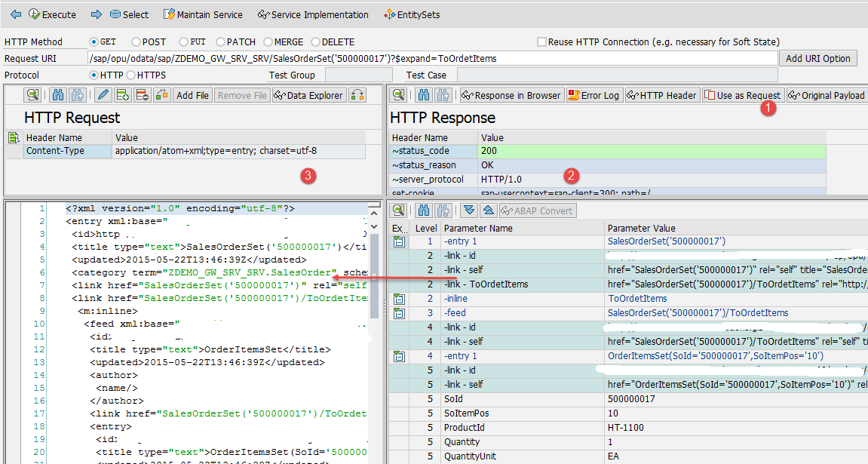
Task: Collapse the entry 1 SalesOrderSet tree node
Action: coord(399,242)
